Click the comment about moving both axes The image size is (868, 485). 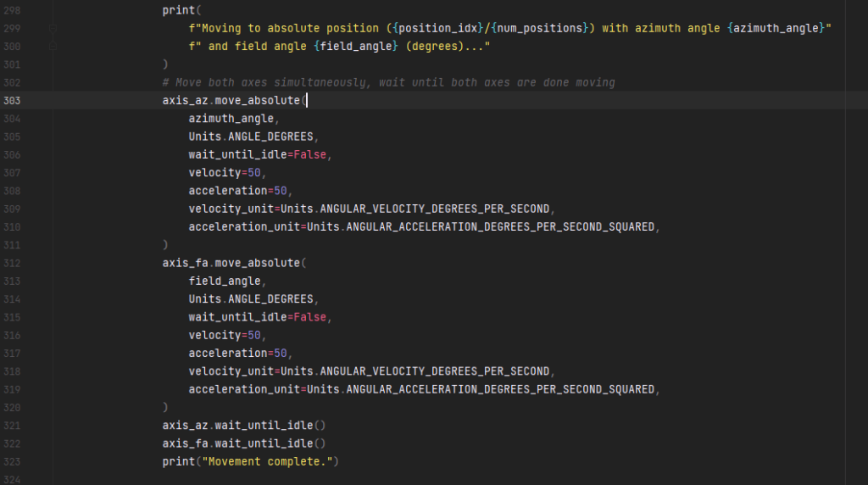click(x=388, y=82)
